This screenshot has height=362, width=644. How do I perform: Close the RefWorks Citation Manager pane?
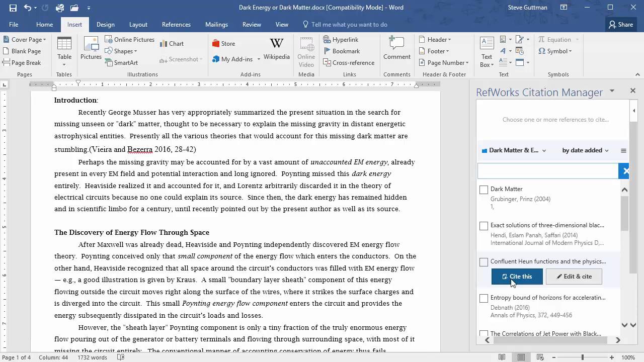[x=633, y=91]
